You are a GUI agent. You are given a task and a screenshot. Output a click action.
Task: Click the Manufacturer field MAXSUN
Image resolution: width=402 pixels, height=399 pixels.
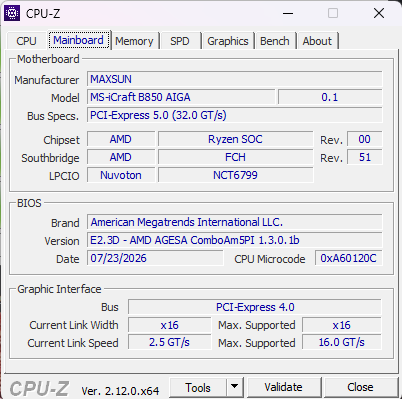point(235,79)
